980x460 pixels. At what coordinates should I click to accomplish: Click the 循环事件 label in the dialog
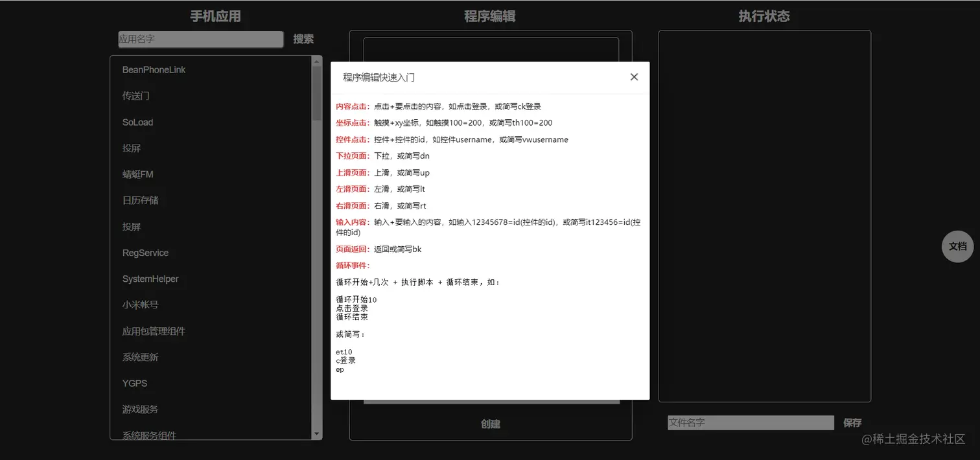pos(353,266)
